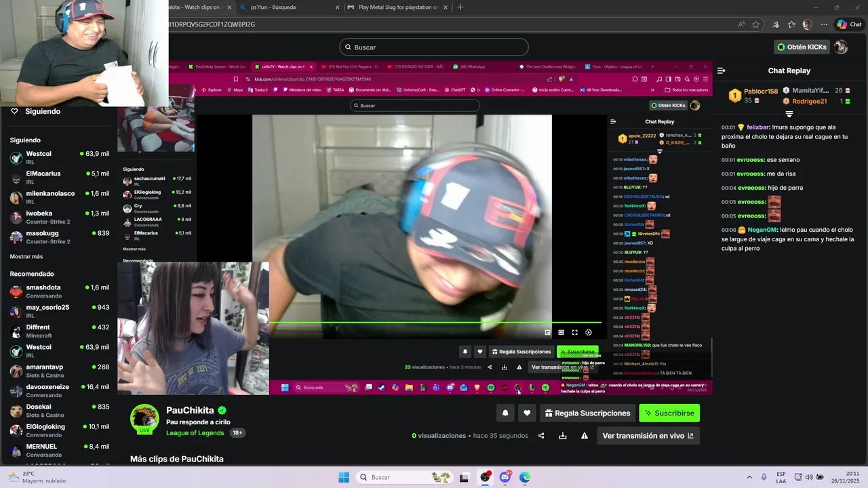The width and height of the screenshot is (868, 488).
Task: Download the clip with the download icon
Action: click(563, 436)
